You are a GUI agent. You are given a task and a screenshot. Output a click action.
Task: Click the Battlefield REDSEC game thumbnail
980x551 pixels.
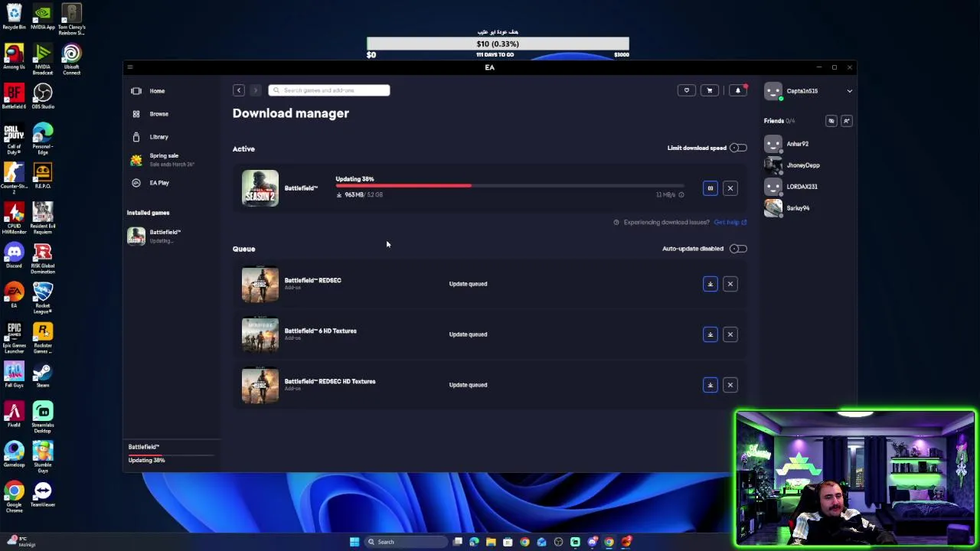point(260,284)
